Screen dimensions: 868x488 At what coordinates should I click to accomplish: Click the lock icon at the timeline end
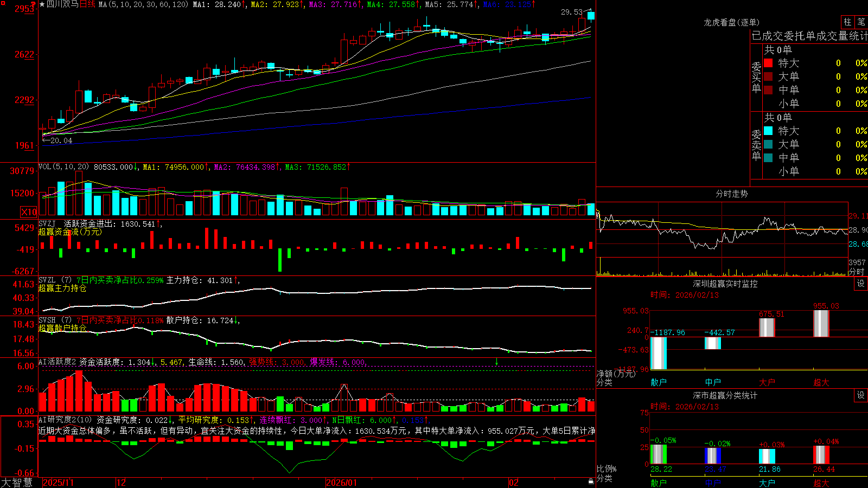click(591, 481)
